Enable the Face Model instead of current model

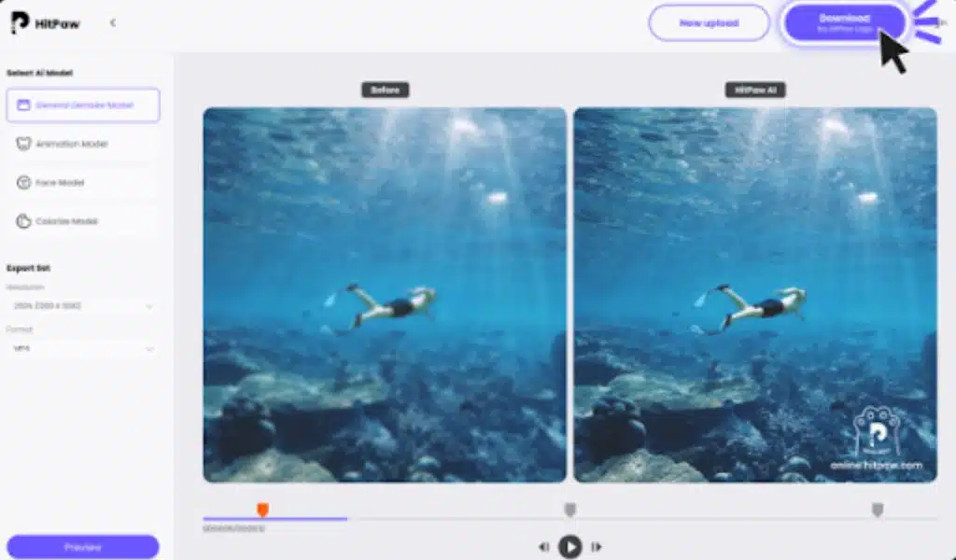[x=82, y=182]
